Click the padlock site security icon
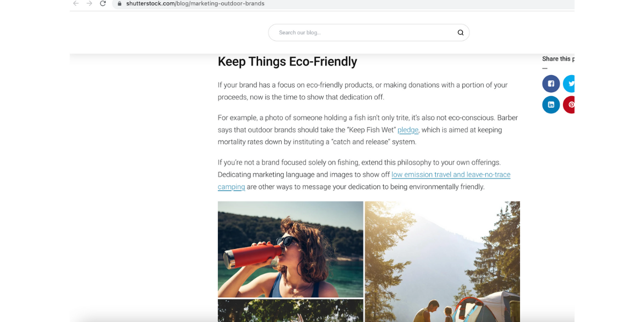 [x=119, y=3]
